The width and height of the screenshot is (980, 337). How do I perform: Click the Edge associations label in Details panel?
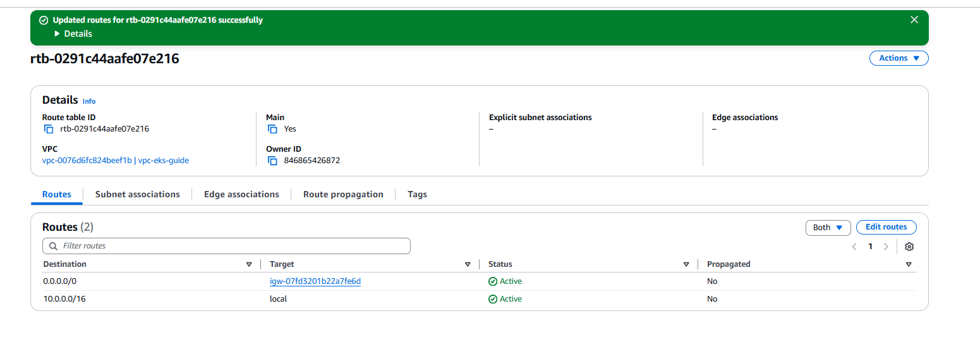tap(745, 118)
